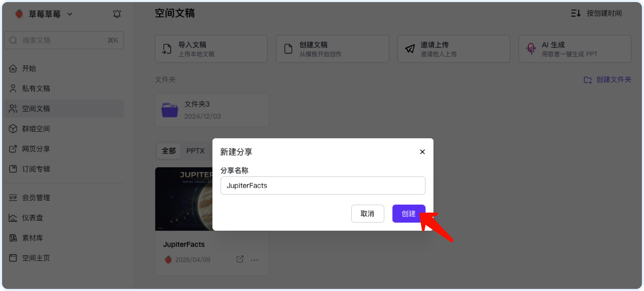Click the 搜索文稿 search box
This screenshot has width=644, height=291.
pyautogui.click(x=64, y=40)
